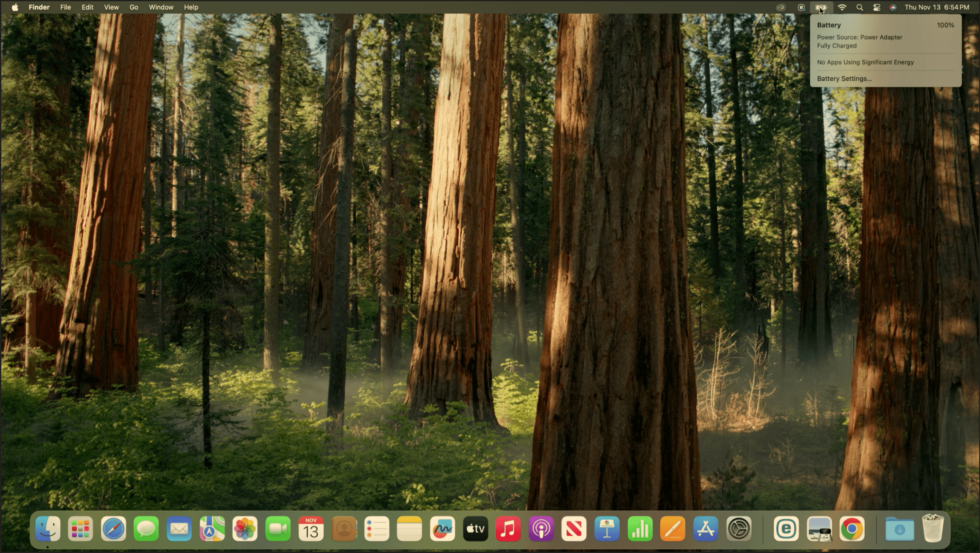Open the Apple menu
This screenshot has height=553, width=980.
tap(15, 7)
